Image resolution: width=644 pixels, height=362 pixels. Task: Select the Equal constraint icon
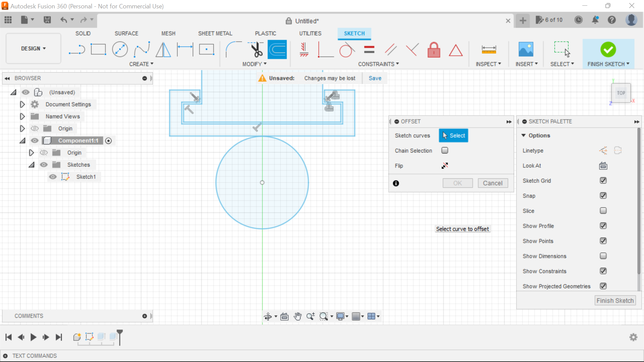coord(369,49)
